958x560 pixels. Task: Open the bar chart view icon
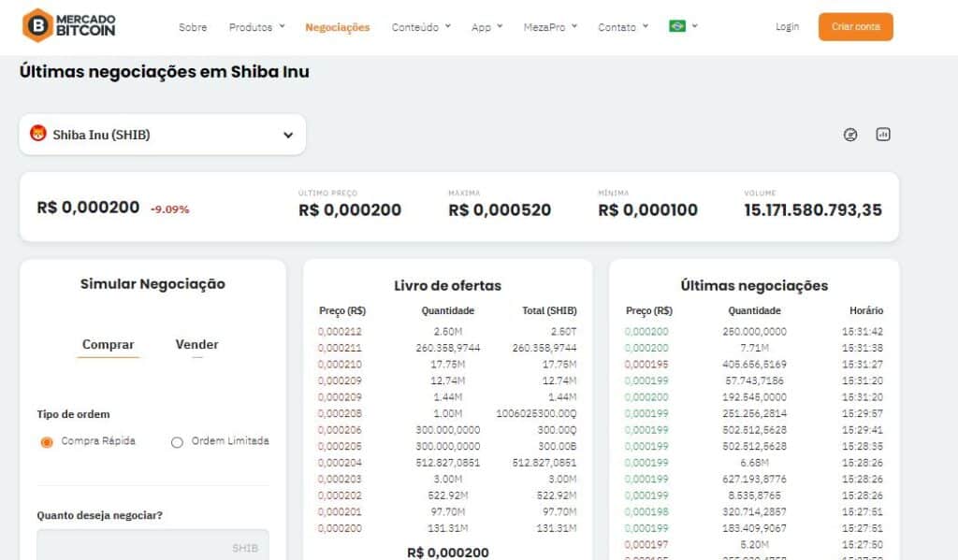tap(883, 135)
